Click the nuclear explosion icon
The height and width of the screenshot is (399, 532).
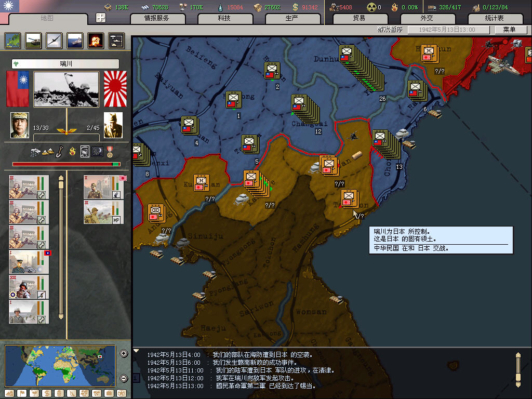tap(96, 40)
